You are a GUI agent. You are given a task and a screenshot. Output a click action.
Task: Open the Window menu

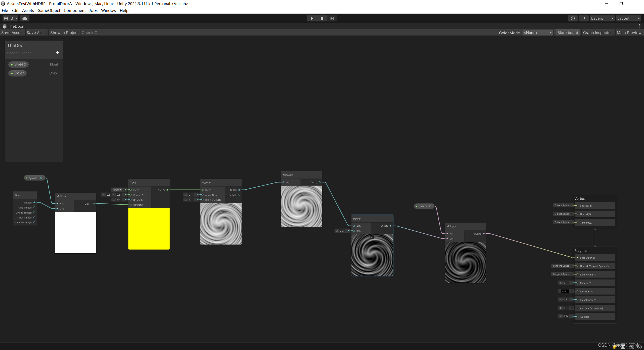pyautogui.click(x=108, y=10)
